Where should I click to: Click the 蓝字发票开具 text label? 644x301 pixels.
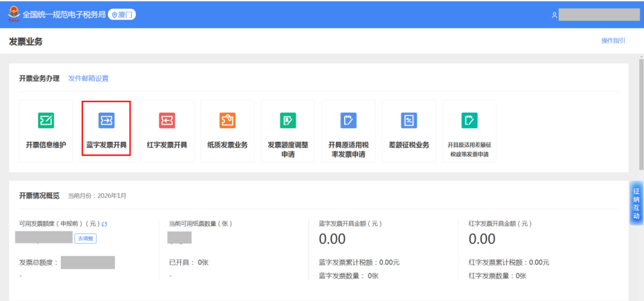[x=106, y=145]
